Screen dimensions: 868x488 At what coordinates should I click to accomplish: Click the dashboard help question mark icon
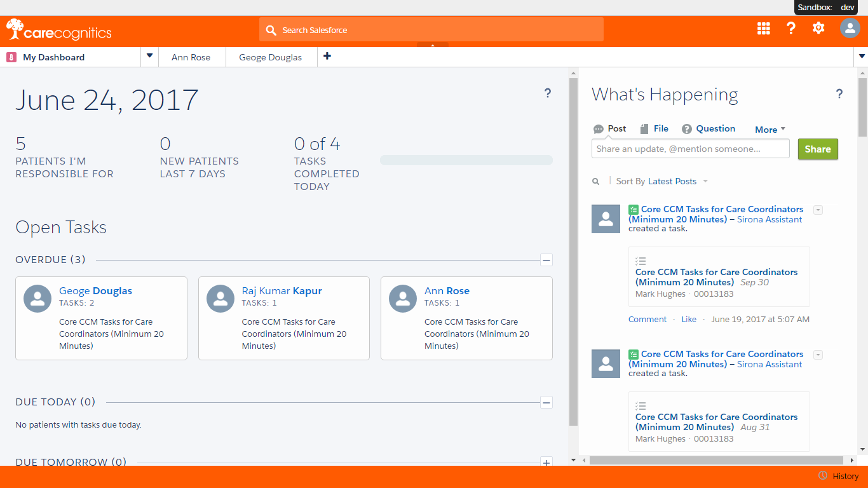click(x=548, y=93)
